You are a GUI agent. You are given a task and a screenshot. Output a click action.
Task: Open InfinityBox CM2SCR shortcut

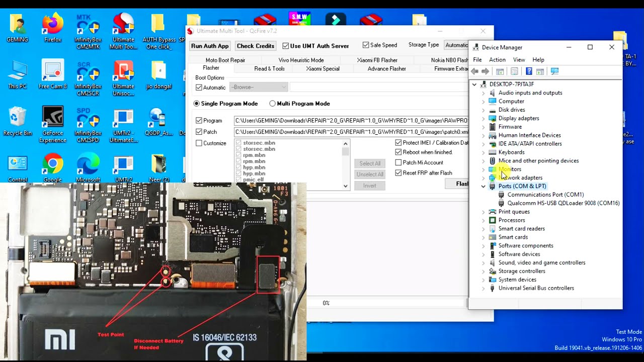tap(88, 78)
